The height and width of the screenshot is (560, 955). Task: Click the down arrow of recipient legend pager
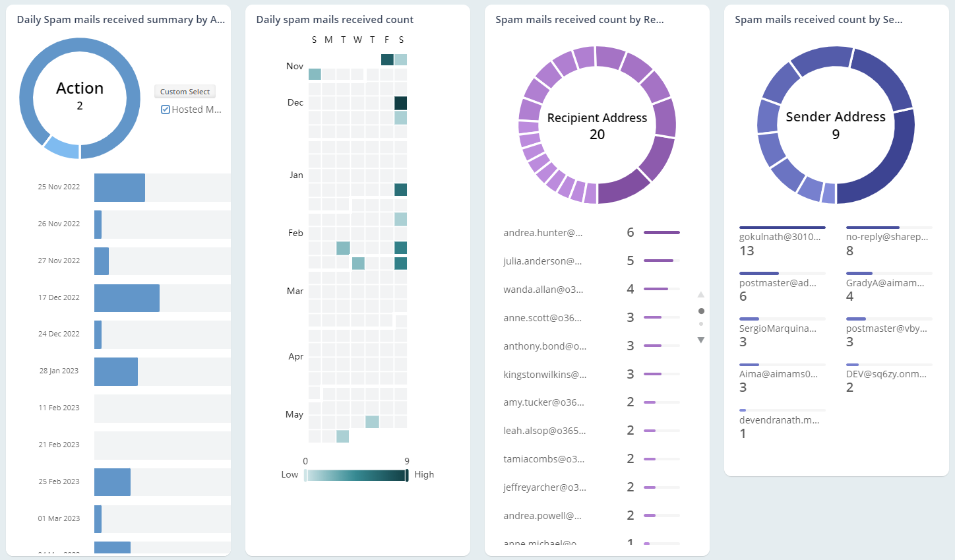click(701, 340)
